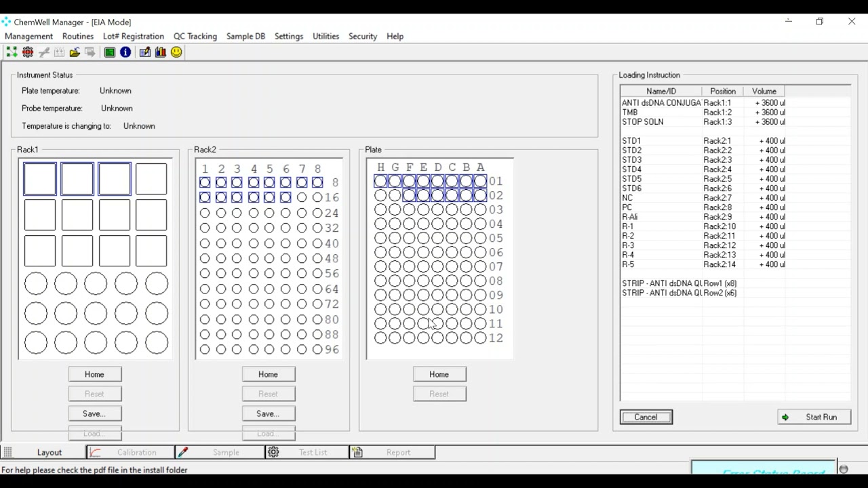Image resolution: width=868 pixels, height=488 pixels.
Task: Select the STD1 row in loading list
Action: pyautogui.click(x=703, y=141)
